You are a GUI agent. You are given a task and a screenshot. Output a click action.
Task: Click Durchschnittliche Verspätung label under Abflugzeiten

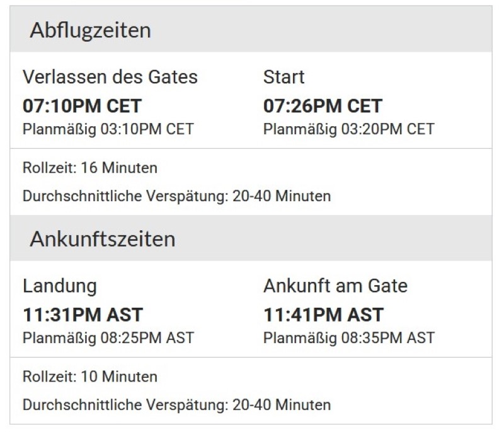(x=124, y=196)
